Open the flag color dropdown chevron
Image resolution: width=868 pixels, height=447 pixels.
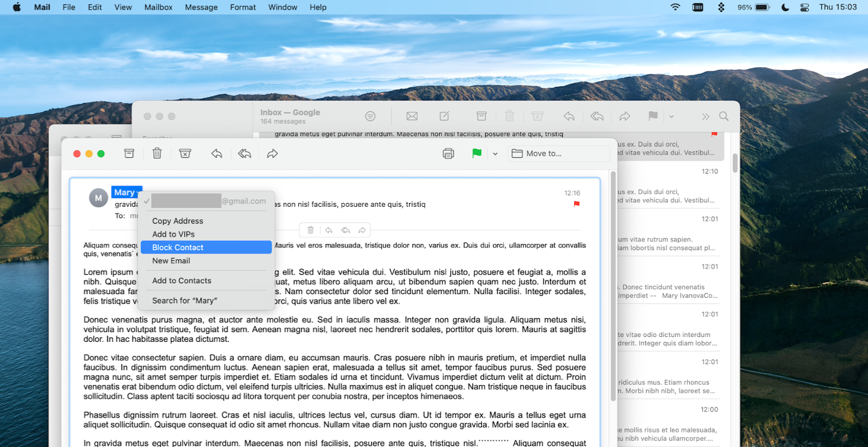pos(495,153)
